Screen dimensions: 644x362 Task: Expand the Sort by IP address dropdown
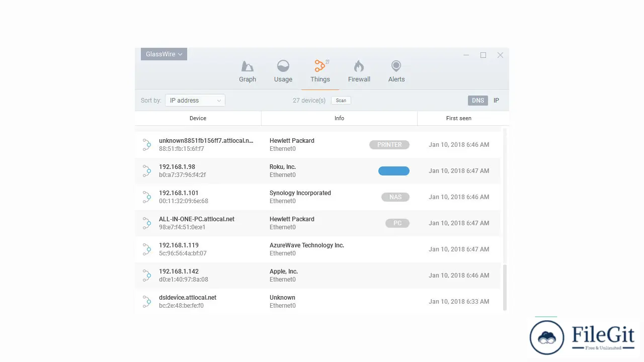(195, 101)
